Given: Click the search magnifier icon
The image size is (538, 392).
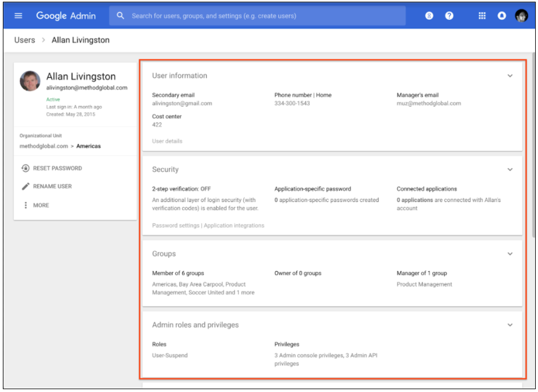Looking at the screenshot, I should tap(120, 16).
